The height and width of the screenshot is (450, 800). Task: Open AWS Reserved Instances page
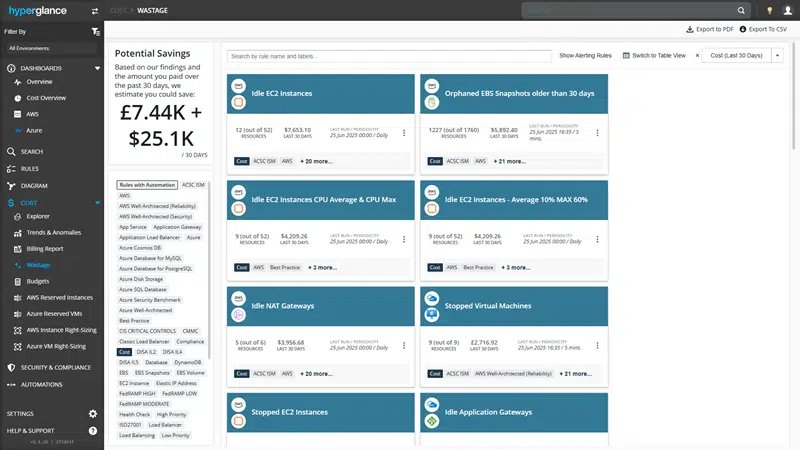click(60, 297)
